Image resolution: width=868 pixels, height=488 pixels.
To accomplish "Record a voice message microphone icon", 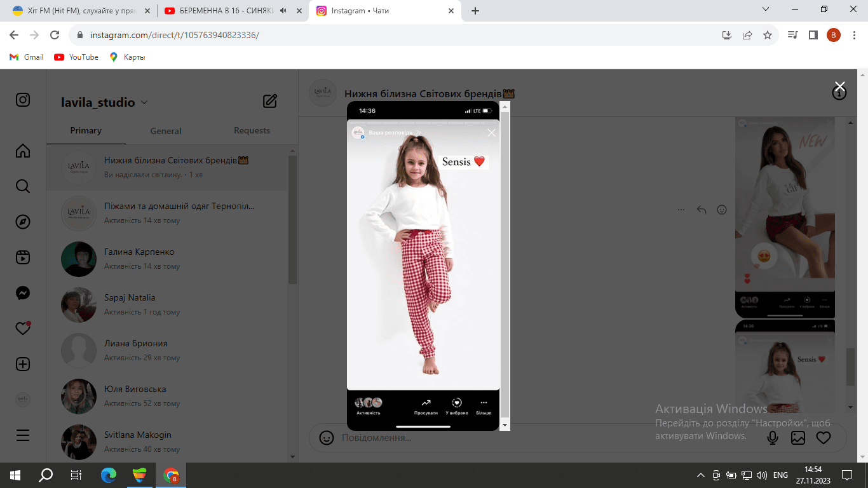I will coord(773,438).
